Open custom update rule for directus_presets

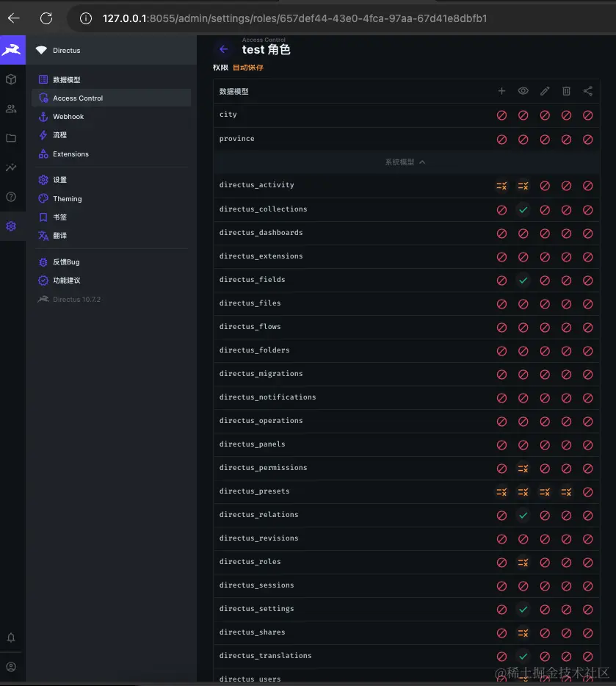pyautogui.click(x=544, y=492)
